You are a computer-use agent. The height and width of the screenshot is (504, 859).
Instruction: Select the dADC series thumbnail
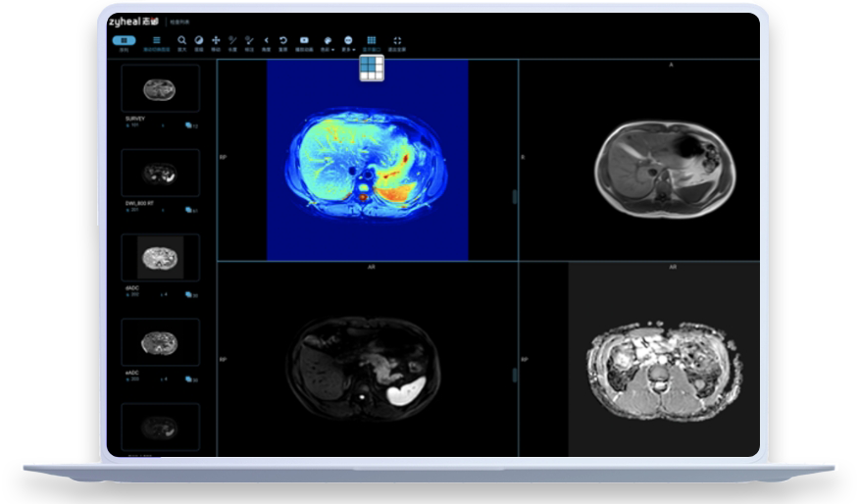[160, 258]
